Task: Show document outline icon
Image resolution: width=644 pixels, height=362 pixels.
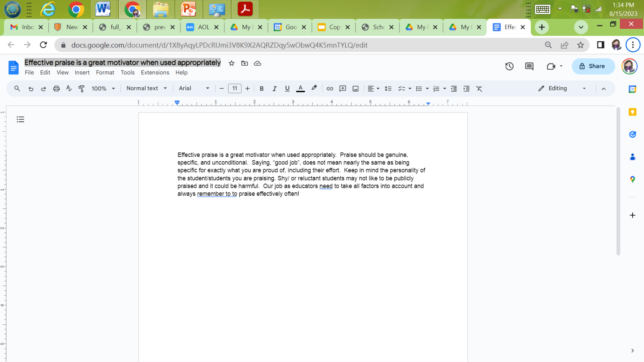Action: 20,119
